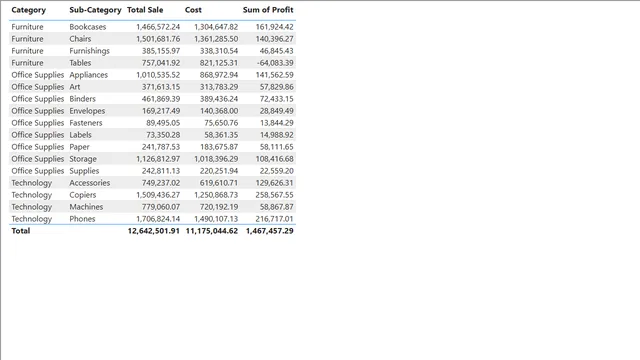Click the grand total profit 1,467,457.29

coord(269,231)
